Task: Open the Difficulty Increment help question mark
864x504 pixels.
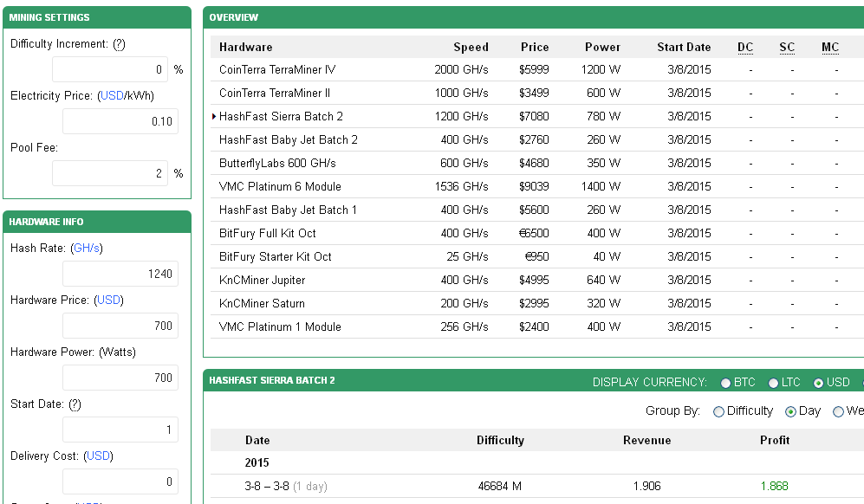Action: tap(119, 44)
